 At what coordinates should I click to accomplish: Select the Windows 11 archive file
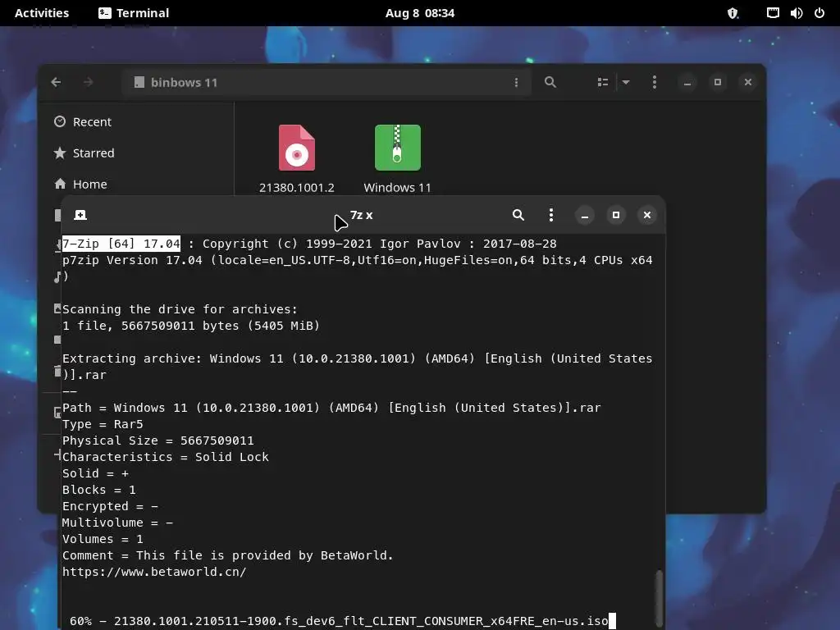(398, 158)
